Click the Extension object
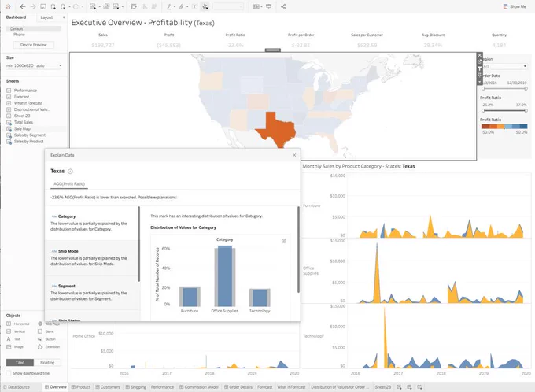 click(49, 347)
